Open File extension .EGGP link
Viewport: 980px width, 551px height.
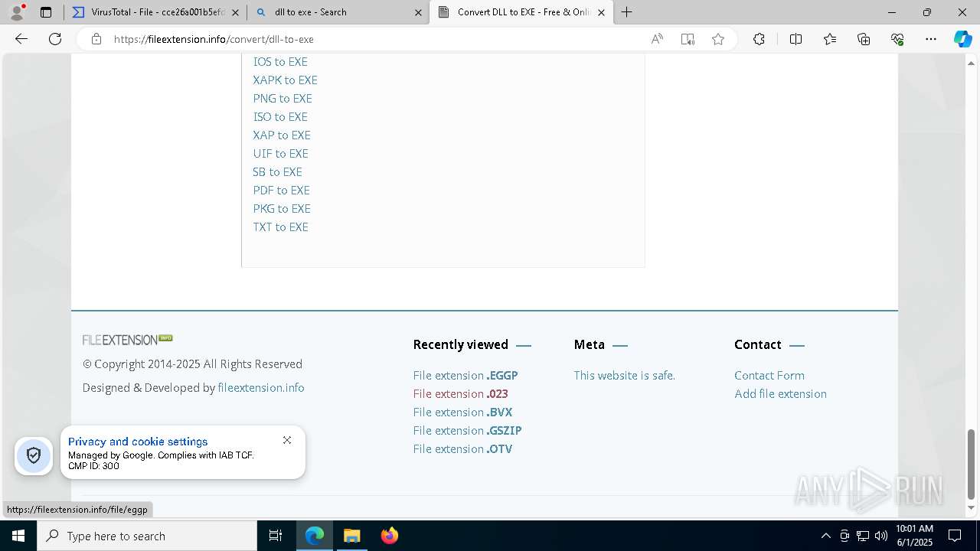[465, 375]
